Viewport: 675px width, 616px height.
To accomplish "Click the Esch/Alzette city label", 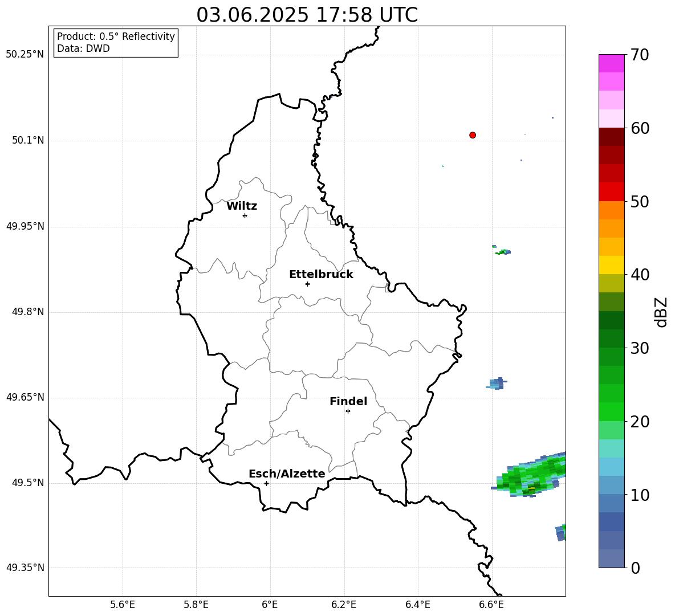I will click(287, 474).
